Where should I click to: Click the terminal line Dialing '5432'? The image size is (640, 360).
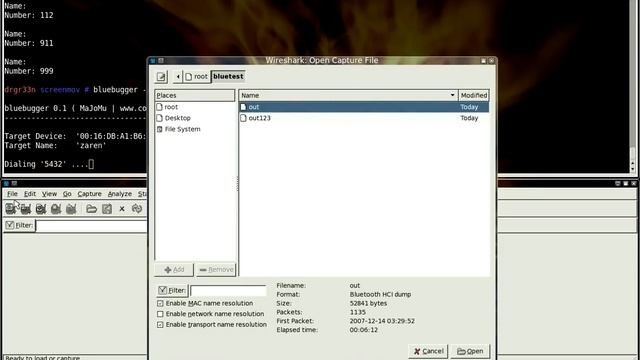49,164
